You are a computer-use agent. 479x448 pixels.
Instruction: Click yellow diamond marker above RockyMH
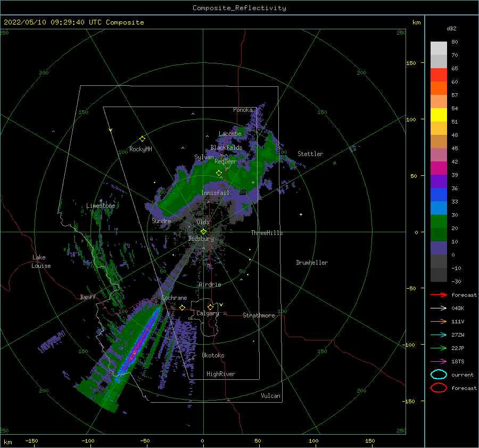[x=142, y=139]
